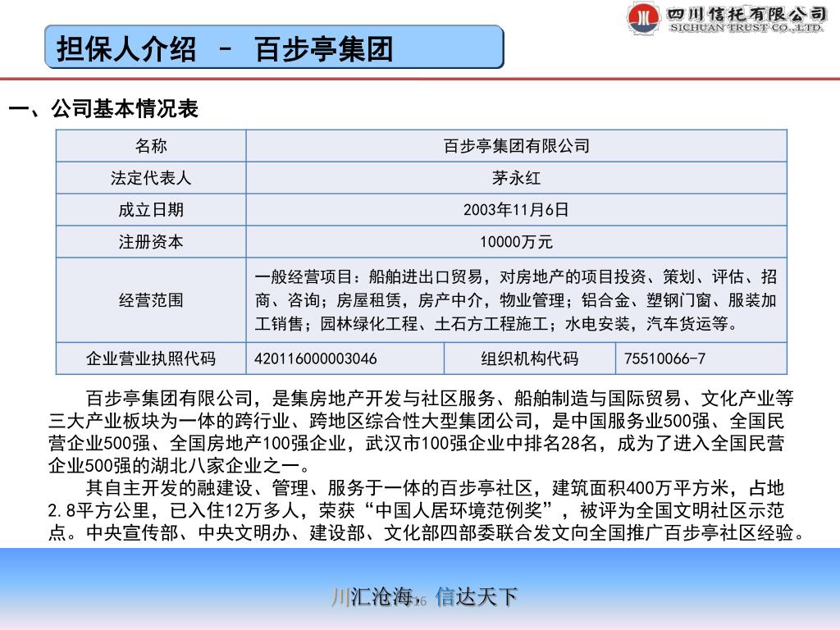Click the 组织机构代码 label cell
This screenshot has height=630, width=840.
[x=530, y=358]
